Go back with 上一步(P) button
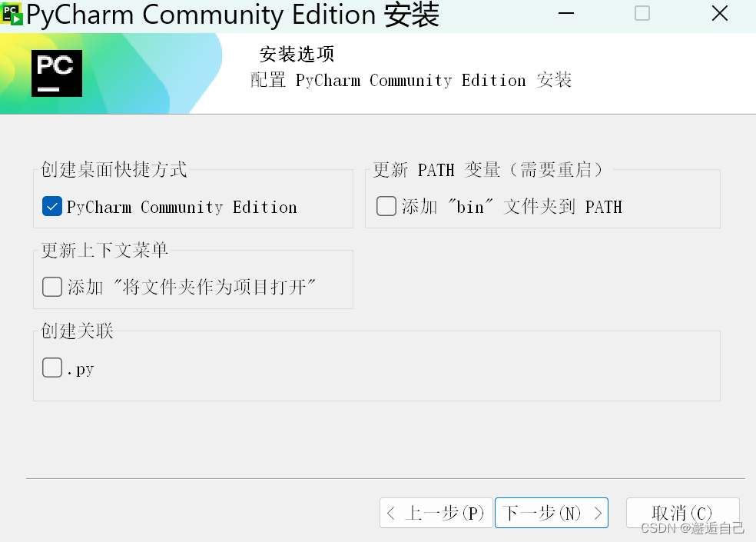Viewport: 756px width, 542px height. [436, 513]
